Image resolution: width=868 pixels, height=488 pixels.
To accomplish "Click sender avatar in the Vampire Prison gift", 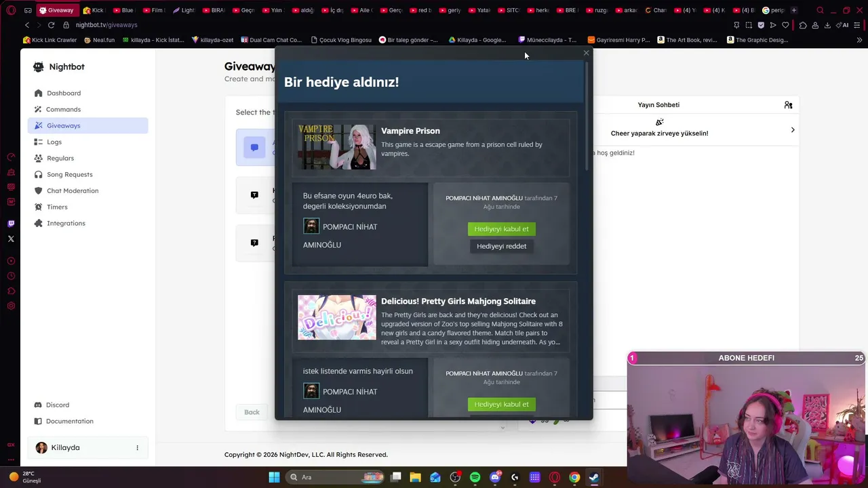I will (311, 226).
